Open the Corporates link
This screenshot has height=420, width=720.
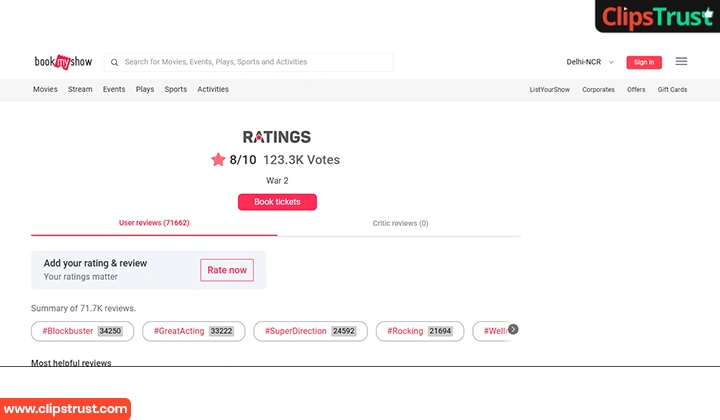(598, 90)
